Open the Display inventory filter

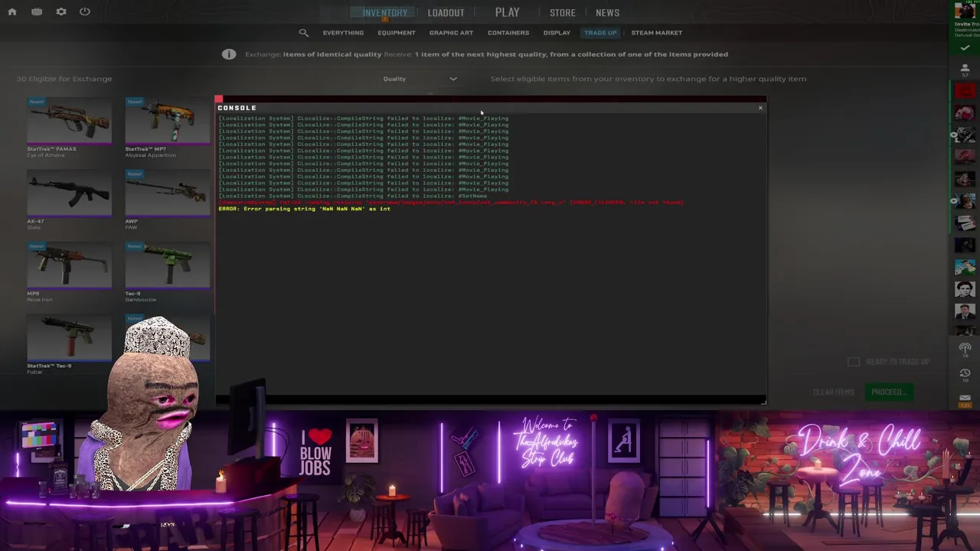pyautogui.click(x=557, y=33)
